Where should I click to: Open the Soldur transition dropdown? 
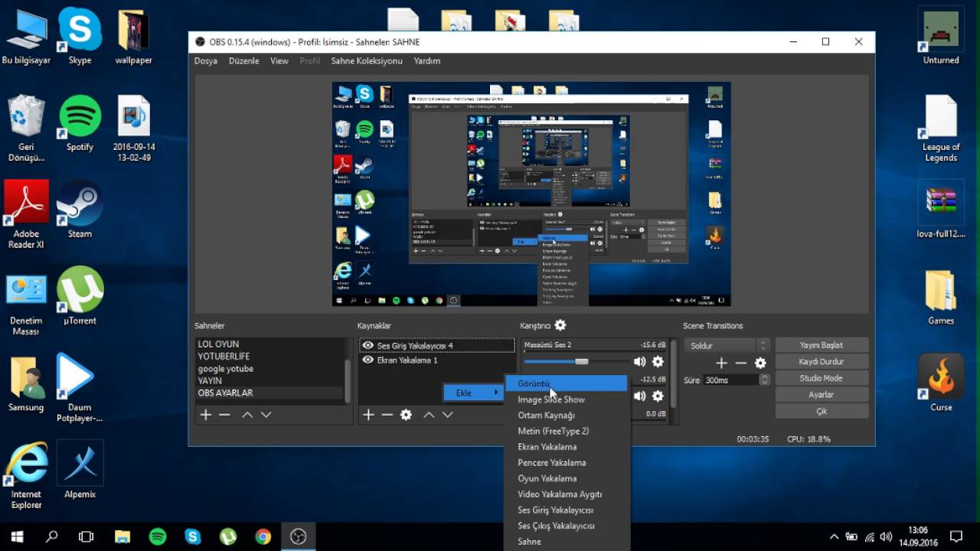pos(727,345)
